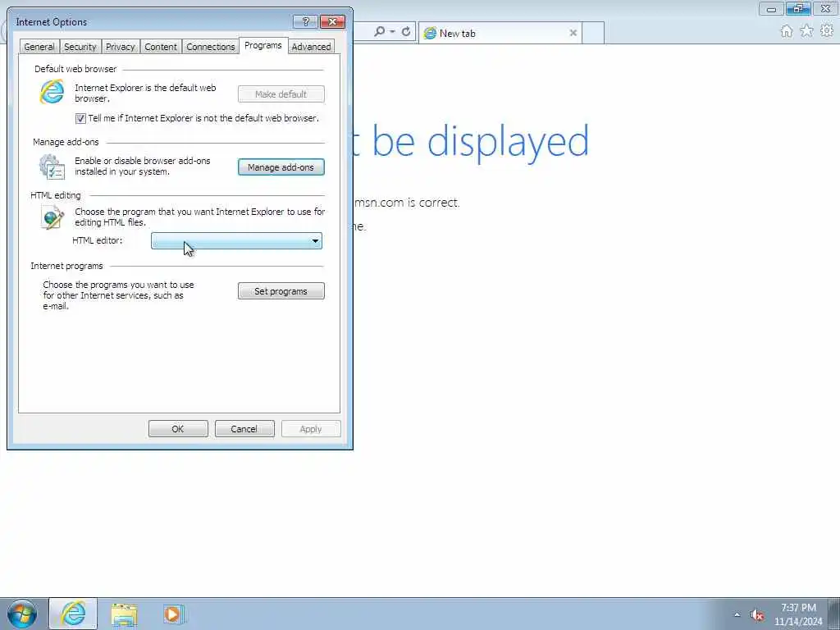Select the New tab browser tab
Screen dimensions: 840x630
coord(500,33)
